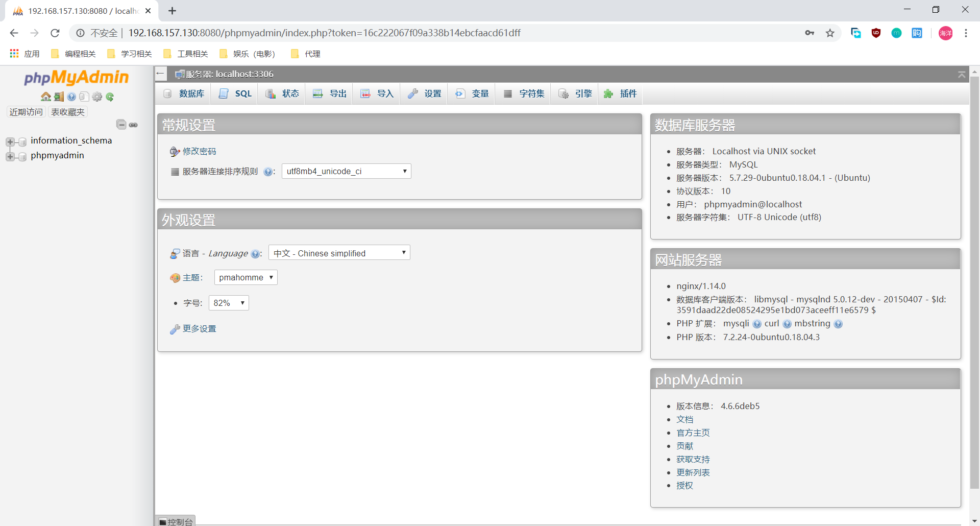Image resolution: width=980 pixels, height=526 pixels.
Task: Go to phpMyAdmin home via house icon
Action: (46, 97)
